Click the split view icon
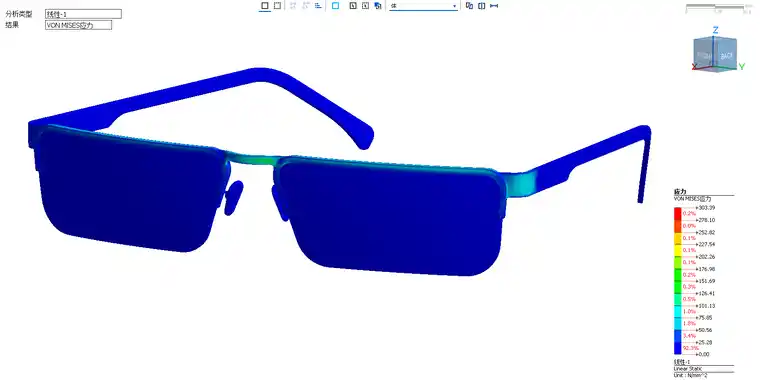 click(482, 6)
